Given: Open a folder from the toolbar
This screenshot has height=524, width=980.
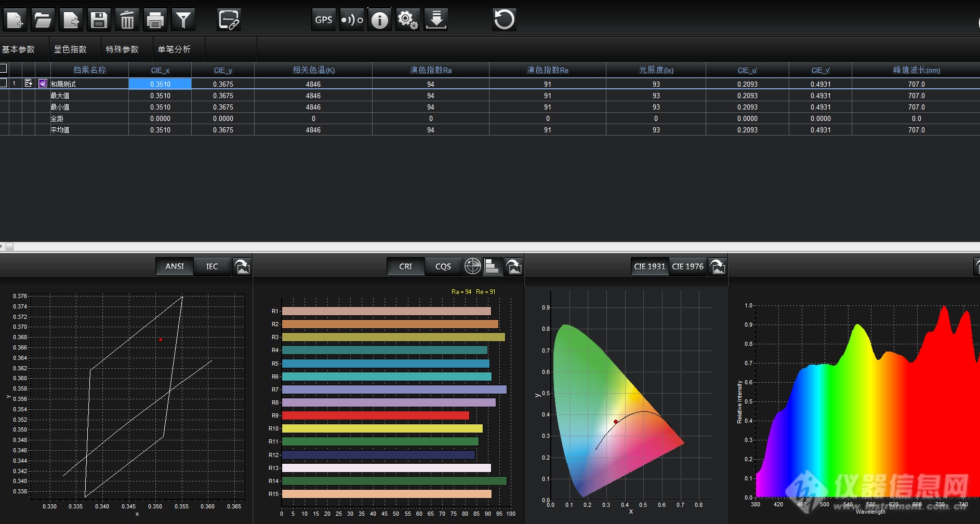Looking at the screenshot, I should 43,20.
